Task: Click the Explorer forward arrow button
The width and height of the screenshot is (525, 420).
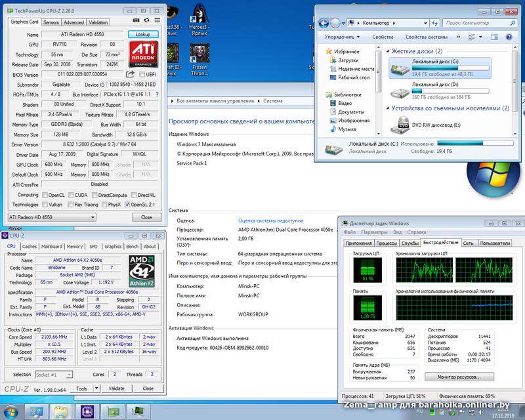Action: pos(335,23)
